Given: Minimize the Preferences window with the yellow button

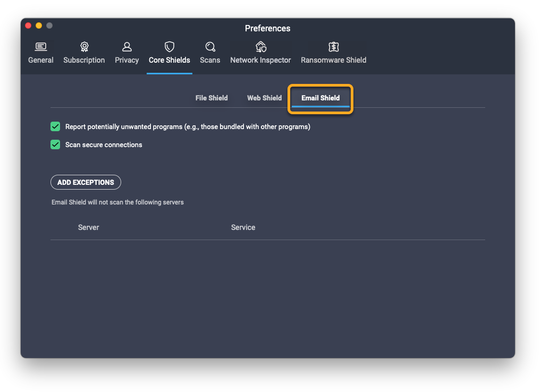Looking at the screenshot, I should tap(39, 25).
